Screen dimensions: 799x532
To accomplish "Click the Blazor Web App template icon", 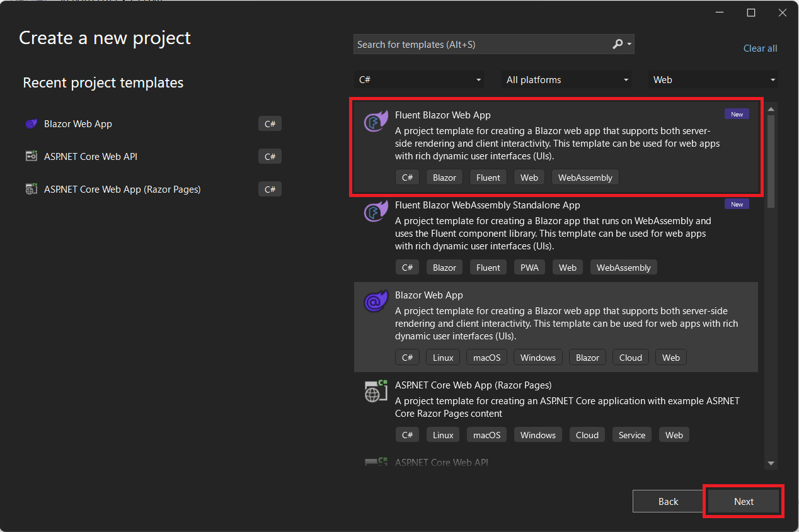I will 376,302.
